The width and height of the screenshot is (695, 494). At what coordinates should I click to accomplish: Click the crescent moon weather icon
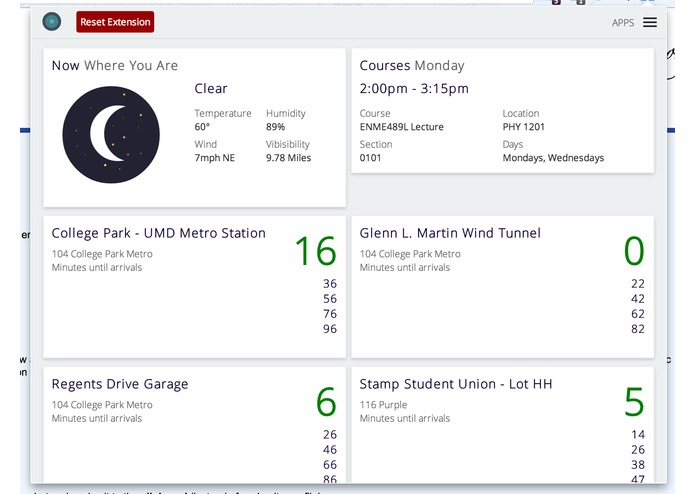point(111,135)
